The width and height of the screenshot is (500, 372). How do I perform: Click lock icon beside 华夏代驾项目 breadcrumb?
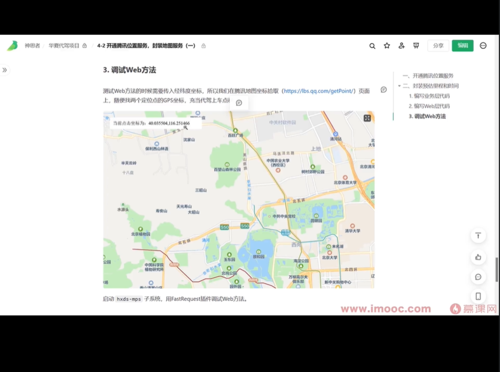point(85,46)
